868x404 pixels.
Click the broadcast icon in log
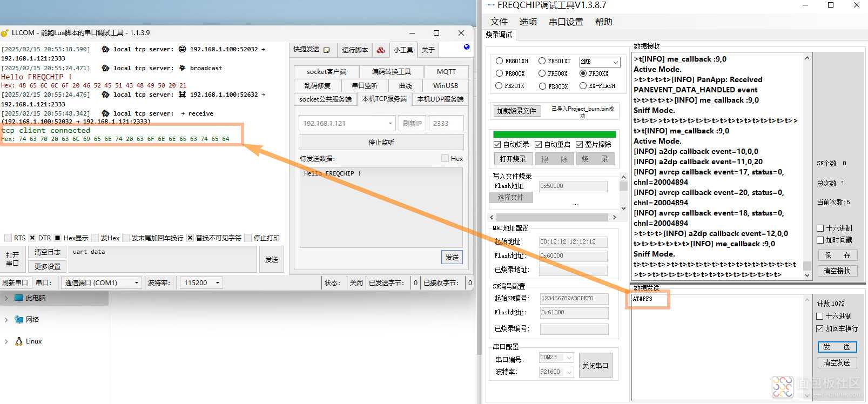(x=182, y=68)
